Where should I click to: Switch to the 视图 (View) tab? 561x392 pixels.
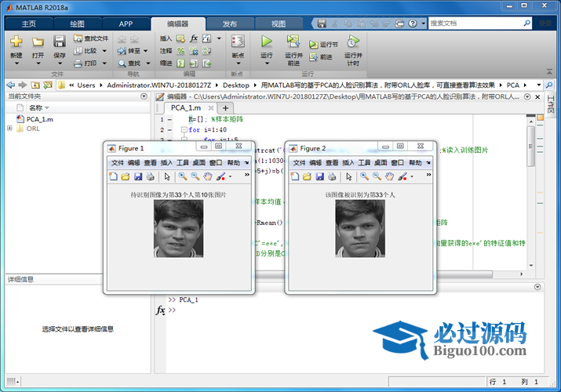(x=279, y=24)
